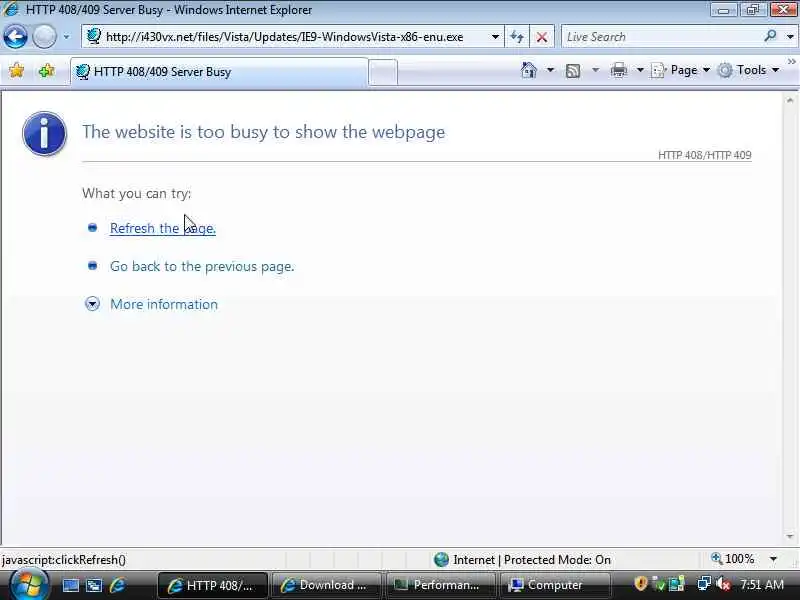The height and width of the screenshot is (600, 800).
Task: Click the More information circular arrow icon
Action: click(x=92, y=304)
